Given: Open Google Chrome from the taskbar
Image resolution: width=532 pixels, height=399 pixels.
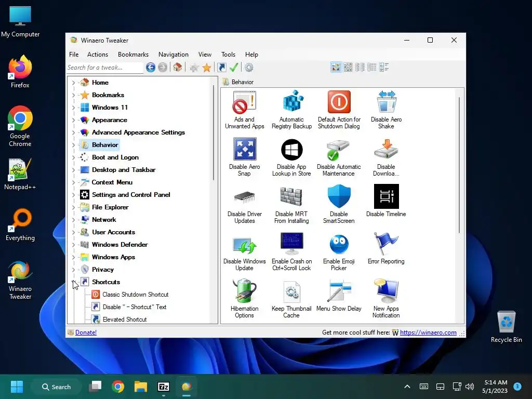Looking at the screenshot, I should pyautogui.click(x=118, y=387).
